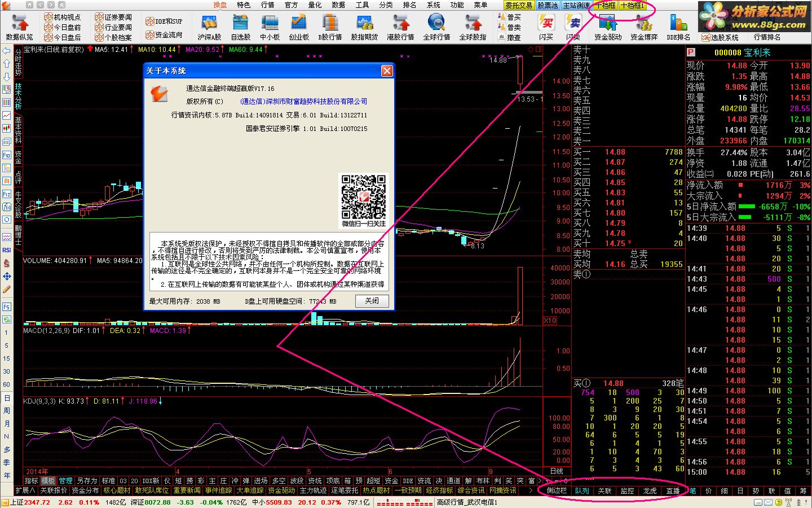Open the 特色 menu
This screenshot has height=508, width=812.
(x=244, y=5)
